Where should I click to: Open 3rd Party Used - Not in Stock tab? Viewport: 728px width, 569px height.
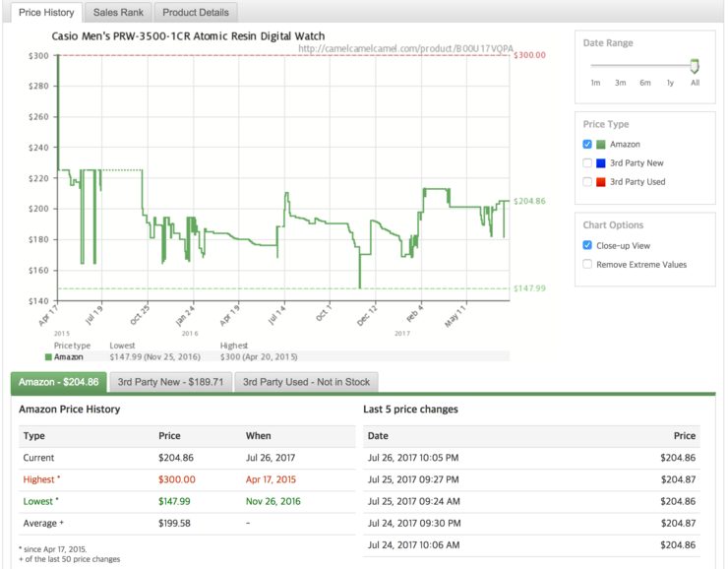(x=306, y=382)
